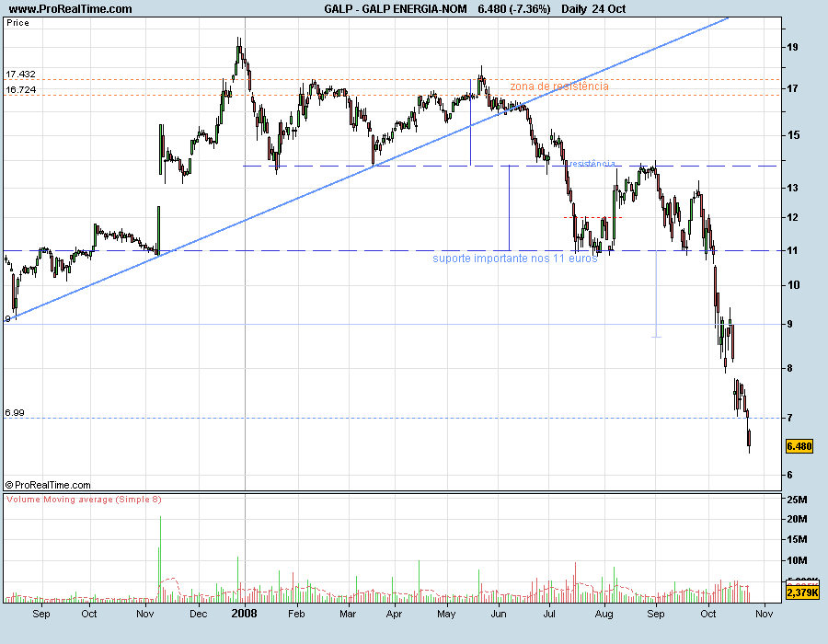Click the 19 value on price axis
828x644 pixels.
click(792, 47)
